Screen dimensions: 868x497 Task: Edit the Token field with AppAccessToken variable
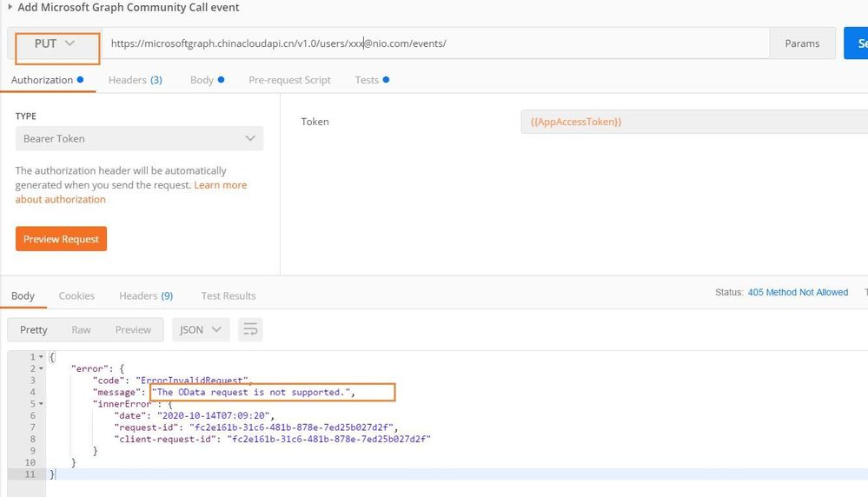tap(694, 122)
